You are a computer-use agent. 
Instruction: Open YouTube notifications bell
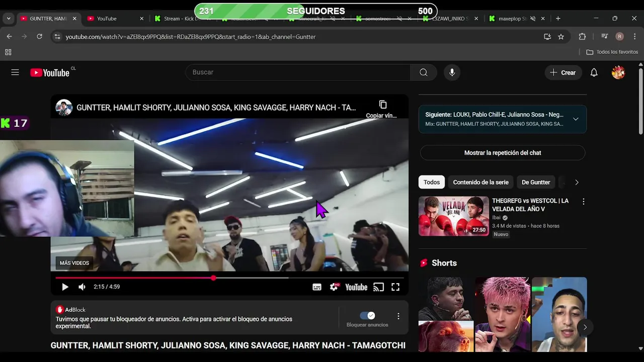594,72
